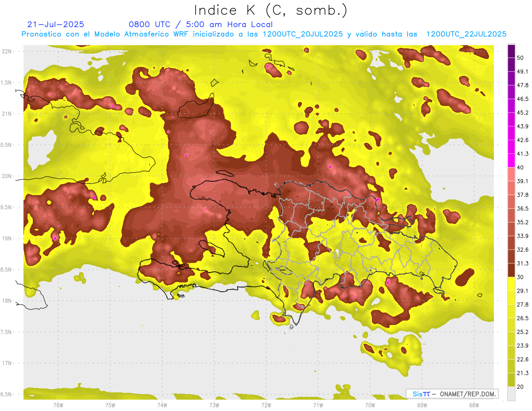Click the valid-until time "1200UTC_22JUL2025"
This screenshot has height=411, width=532.
point(466,34)
